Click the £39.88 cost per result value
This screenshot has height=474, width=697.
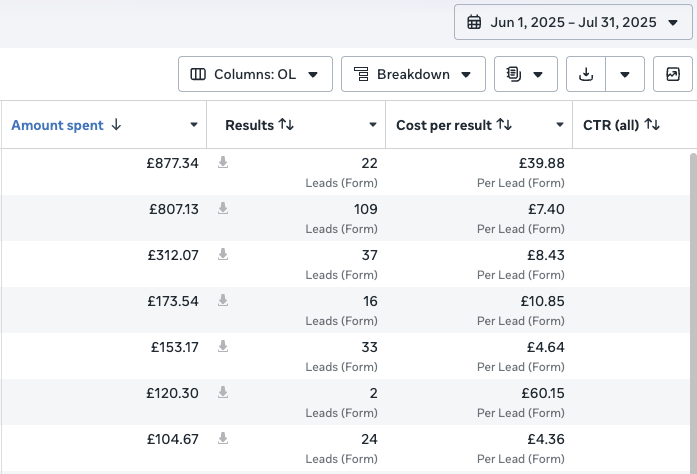[x=542, y=164]
